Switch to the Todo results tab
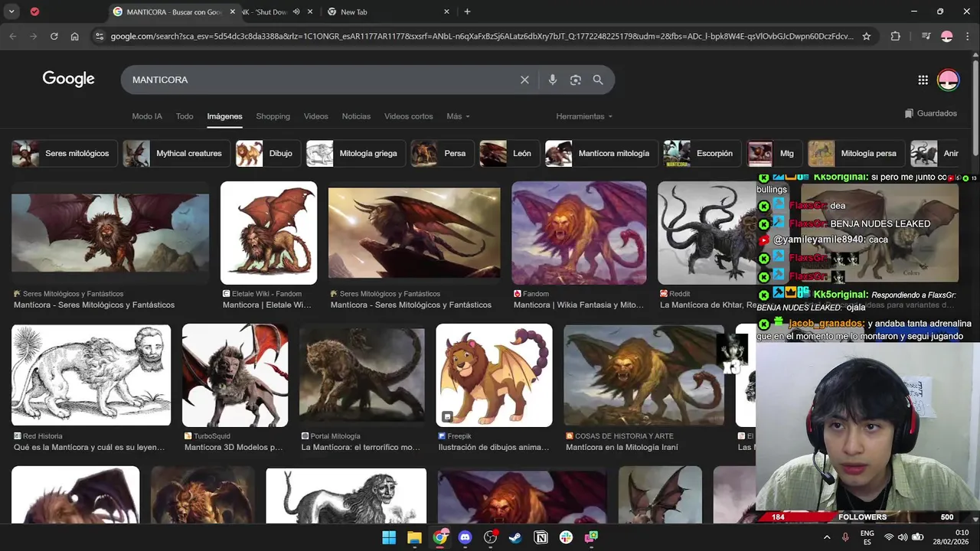Image resolution: width=980 pixels, height=551 pixels. point(185,116)
